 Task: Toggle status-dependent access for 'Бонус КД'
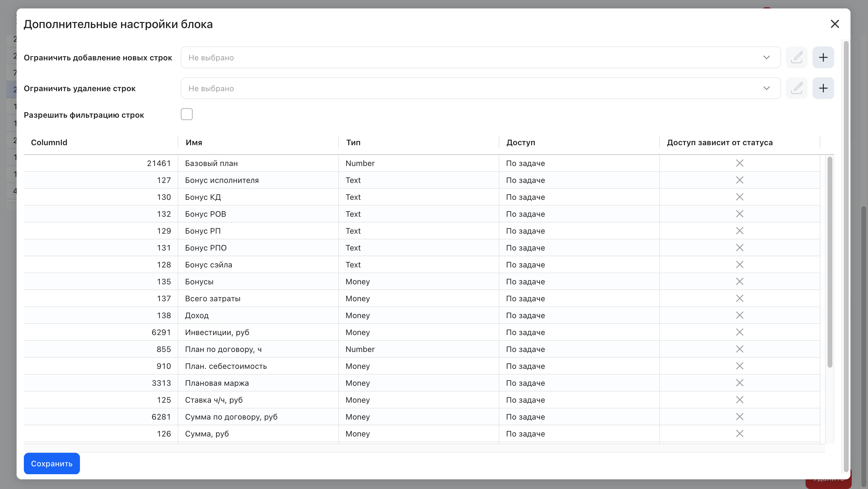[739, 197]
